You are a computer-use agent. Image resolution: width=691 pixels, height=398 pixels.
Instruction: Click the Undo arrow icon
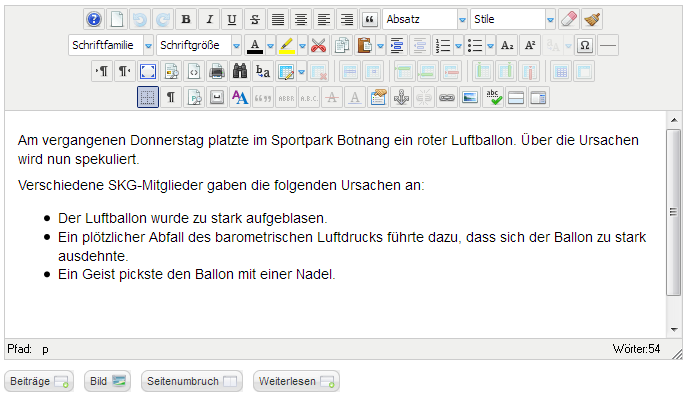(x=140, y=19)
